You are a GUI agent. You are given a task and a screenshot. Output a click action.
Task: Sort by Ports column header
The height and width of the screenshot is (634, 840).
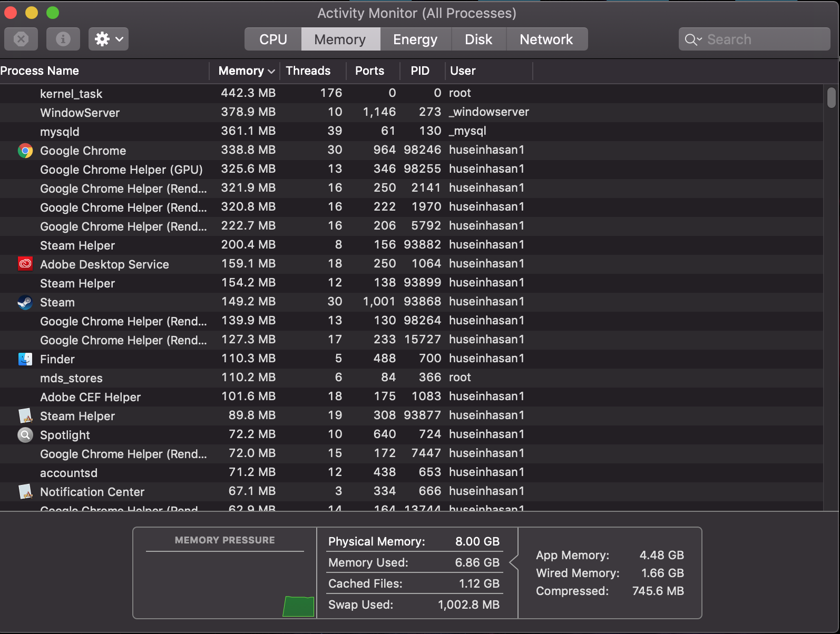tap(373, 71)
